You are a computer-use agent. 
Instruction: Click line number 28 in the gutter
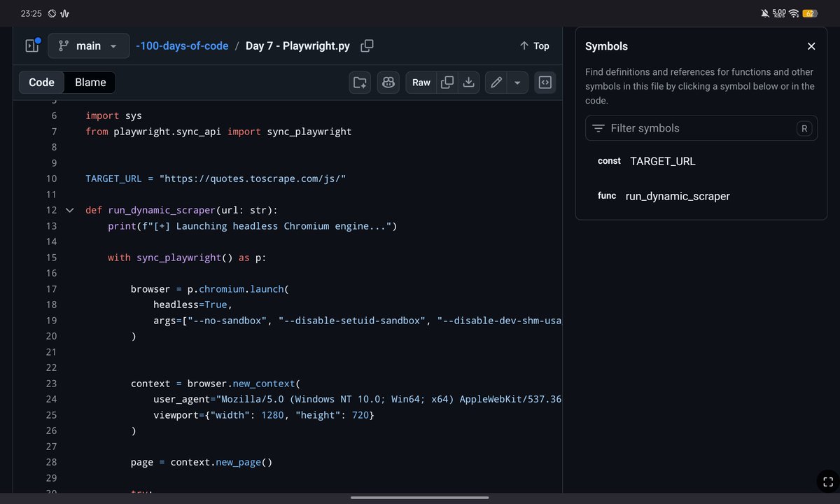pyautogui.click(x=51, y=462)
